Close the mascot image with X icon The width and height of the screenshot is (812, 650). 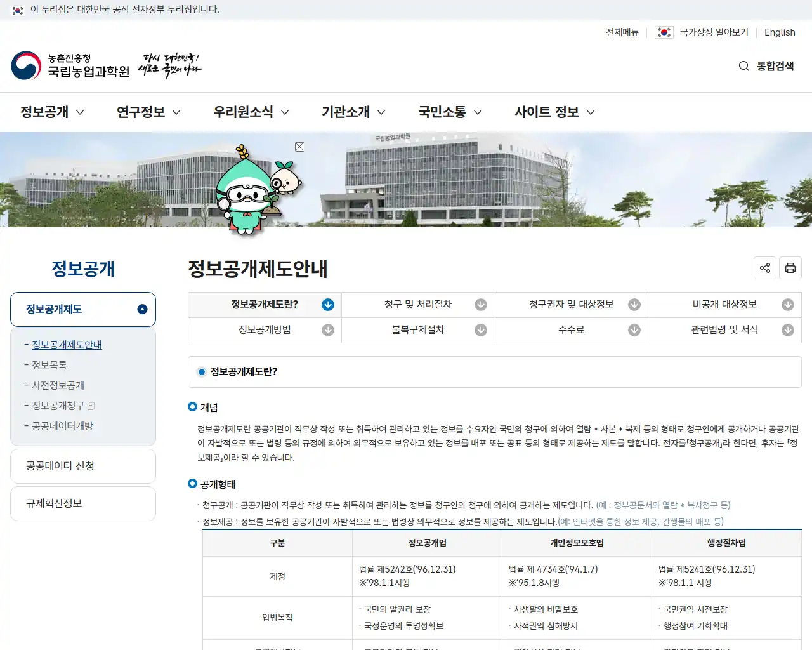299,147
